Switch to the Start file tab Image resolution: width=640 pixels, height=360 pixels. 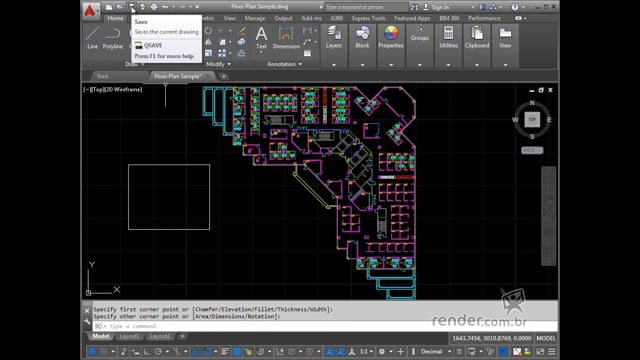click(x=103, y=76)
